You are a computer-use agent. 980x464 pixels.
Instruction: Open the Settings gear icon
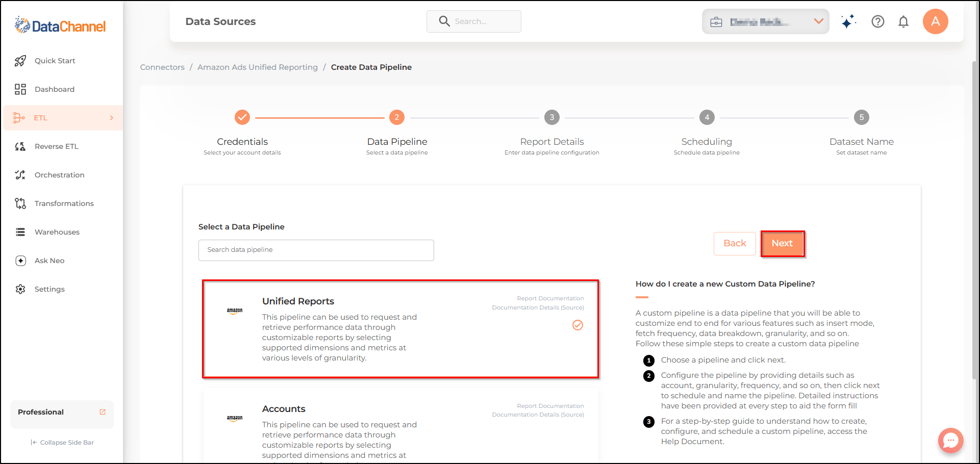pyautogui.click(x=20, y=289)
